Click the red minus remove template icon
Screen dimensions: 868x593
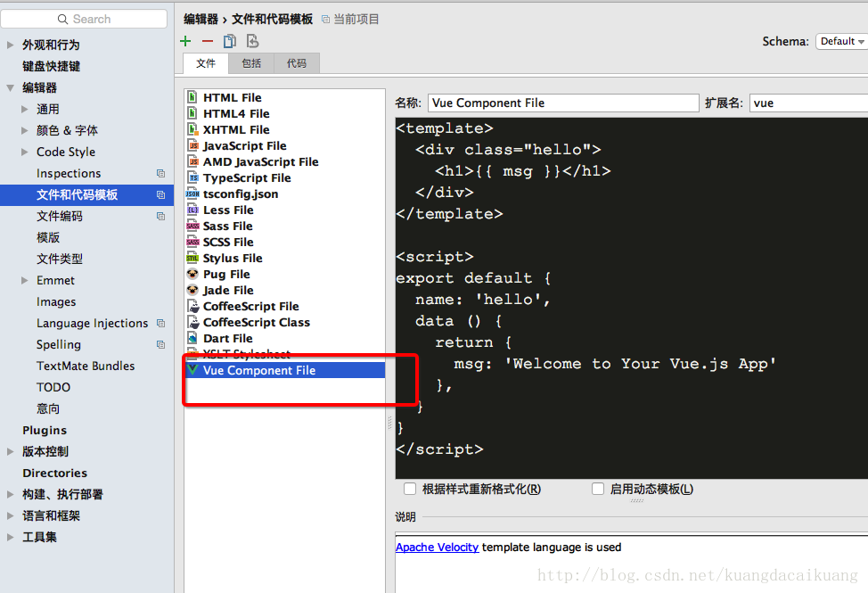pos(208,41)
